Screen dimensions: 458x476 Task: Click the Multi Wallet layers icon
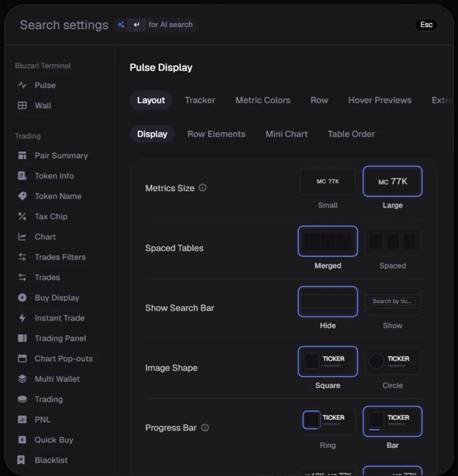tap(22, 379)
